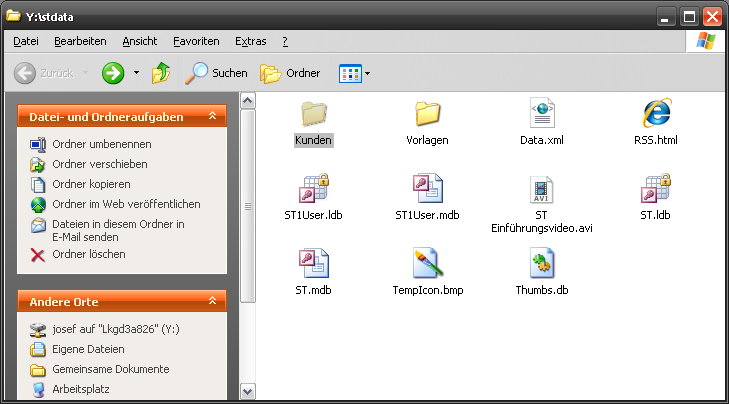Click the e-mail envelope icon

38,225
